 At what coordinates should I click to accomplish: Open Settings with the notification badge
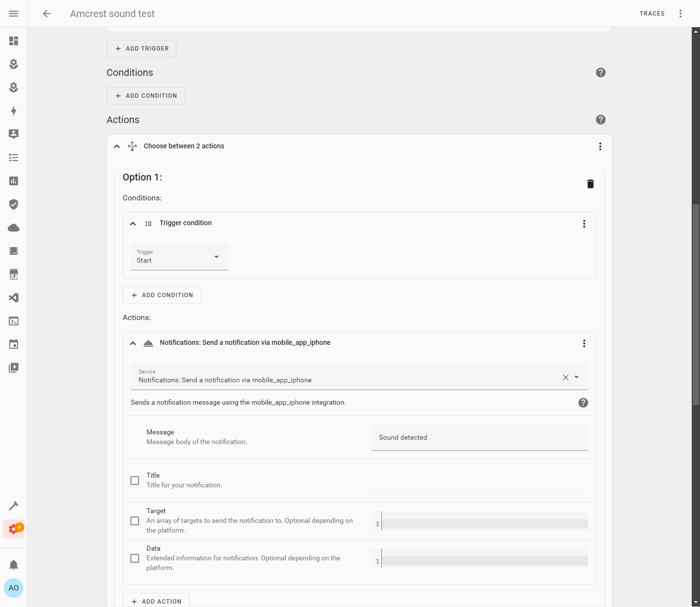[13, 529]
